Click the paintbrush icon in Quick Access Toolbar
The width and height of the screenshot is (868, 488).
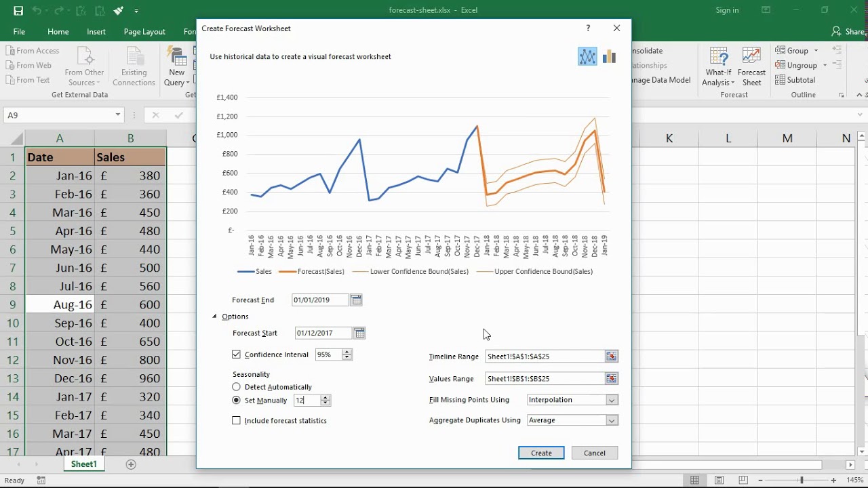click(119, 11)
